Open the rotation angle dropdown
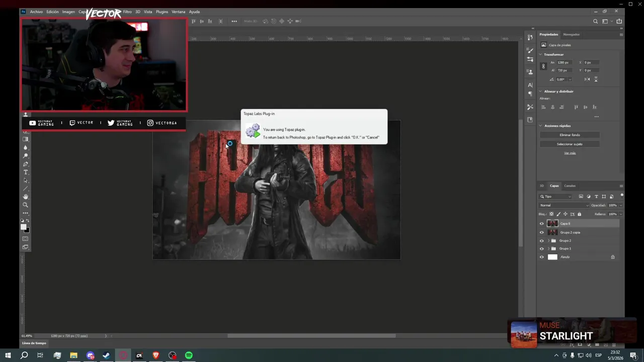The image size is (644, 362). tap(570, 79)
